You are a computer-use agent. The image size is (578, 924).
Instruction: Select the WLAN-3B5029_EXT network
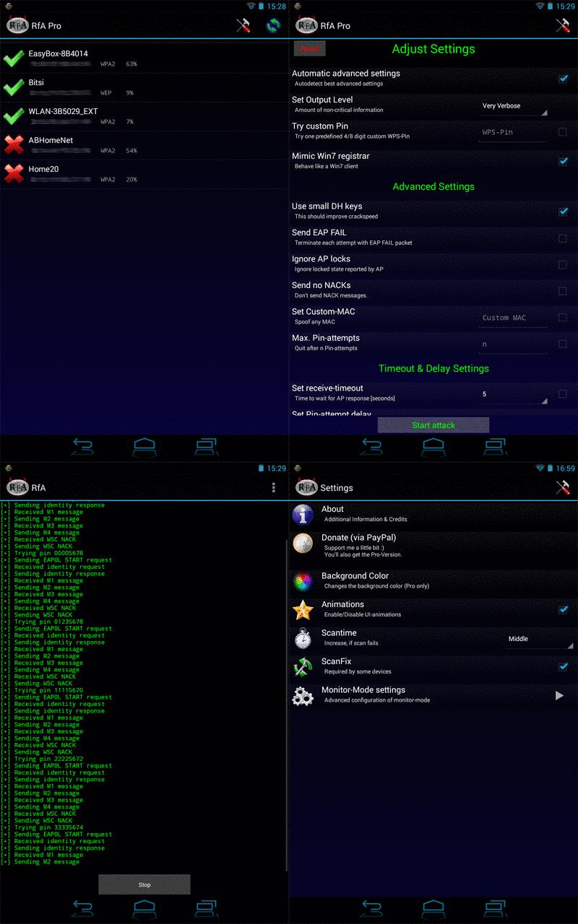(144, 116)
